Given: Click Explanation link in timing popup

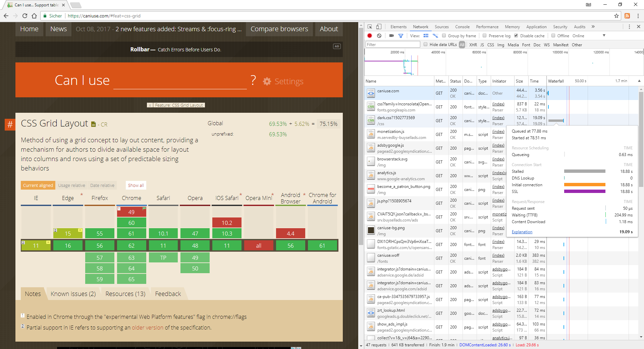Looking at the screenshot, I should (522, 232).
